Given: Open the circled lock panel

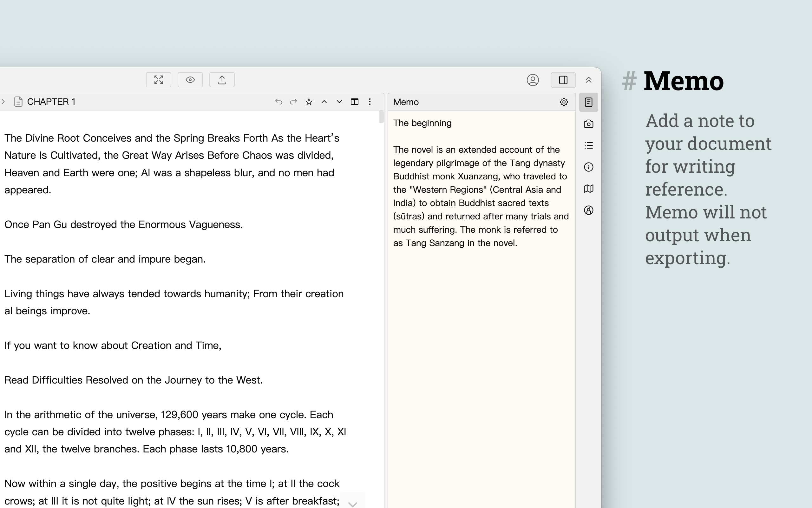Looking at the screenshot, I should click(x=588, y=210).
